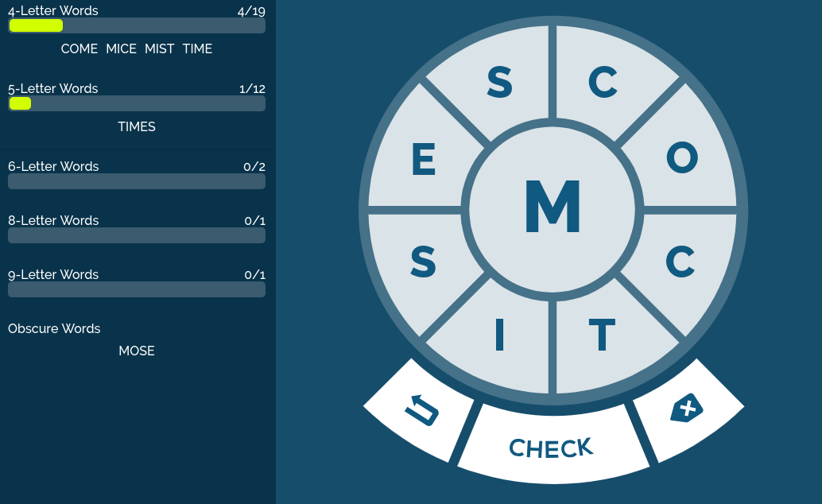
Task: Click the 9-Letter Words empty progress bar
Action: tap(137, 289)
